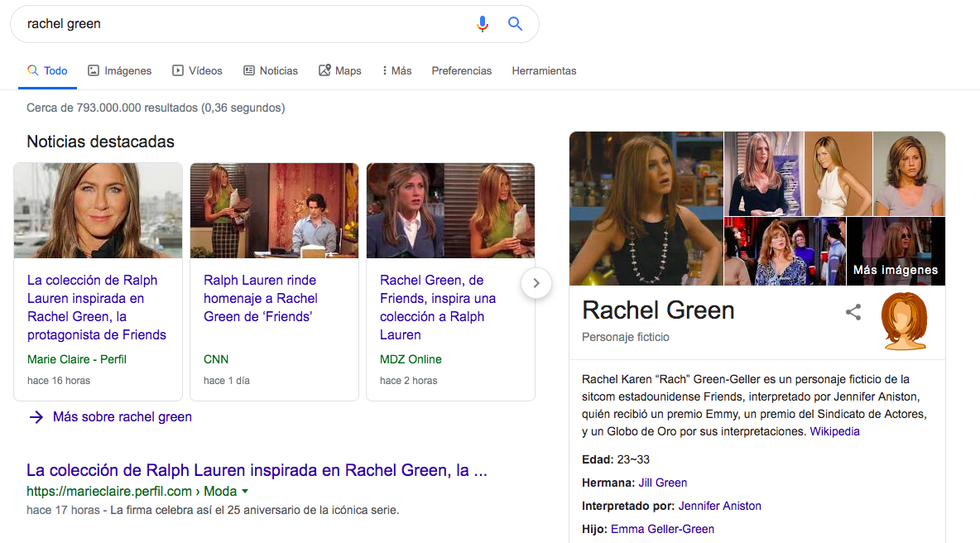This screenshot has width=980, height=543.
Task: Click hace 1 día timestamp
Action: [x=226, y=381]
